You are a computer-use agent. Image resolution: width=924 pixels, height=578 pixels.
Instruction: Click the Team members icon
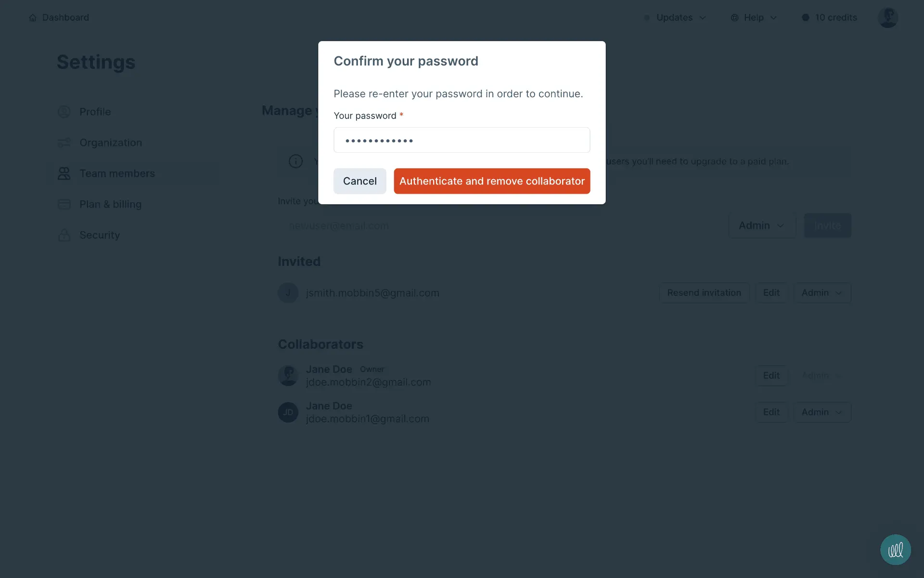(x=64, y=173)
